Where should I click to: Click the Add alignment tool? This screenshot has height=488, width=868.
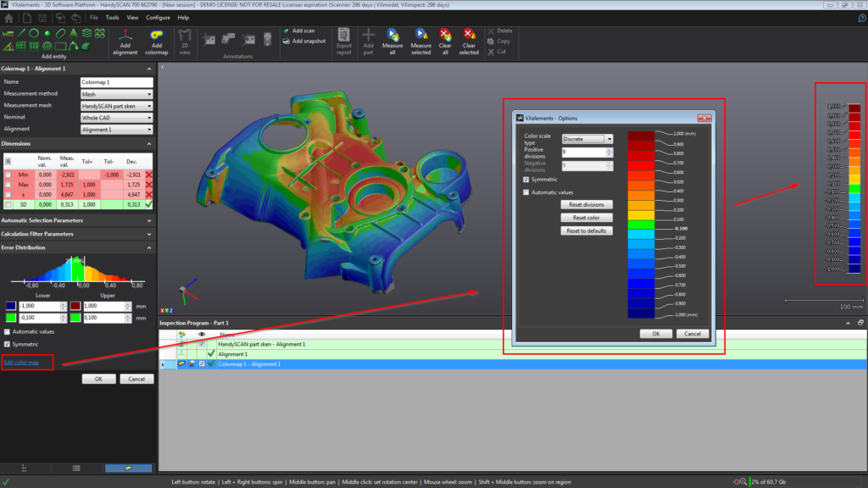click(125, 35)
